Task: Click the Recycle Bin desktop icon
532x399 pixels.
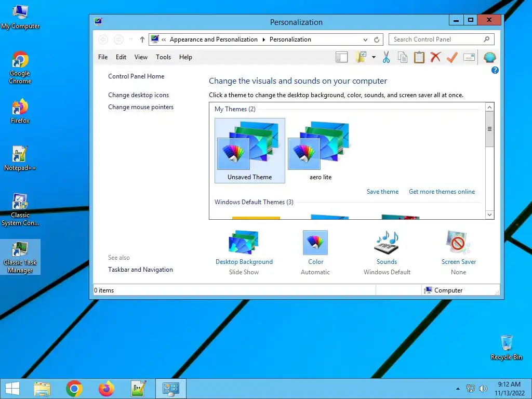Action: click(x=506, y=347)
